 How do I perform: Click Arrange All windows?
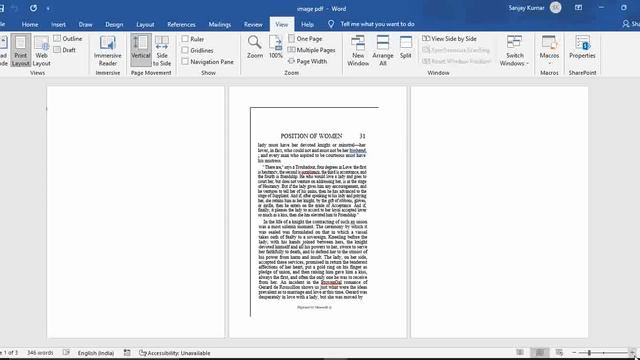click(x=382, y=51)
